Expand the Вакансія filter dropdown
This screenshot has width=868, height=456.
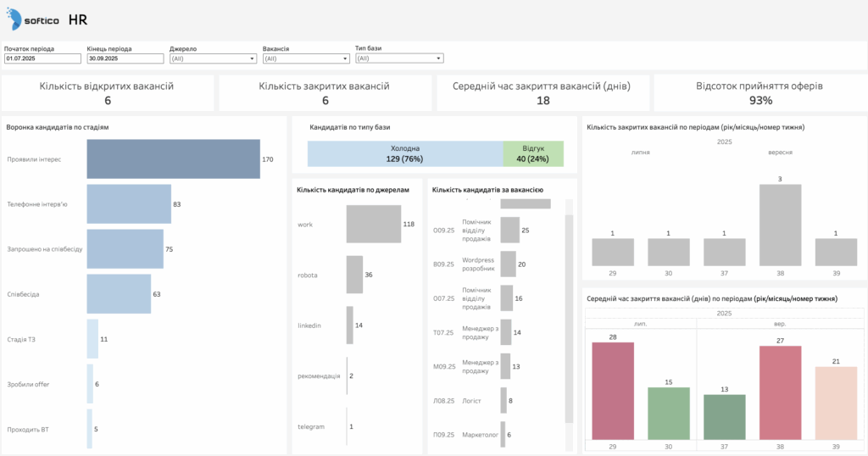coord(306,58)
